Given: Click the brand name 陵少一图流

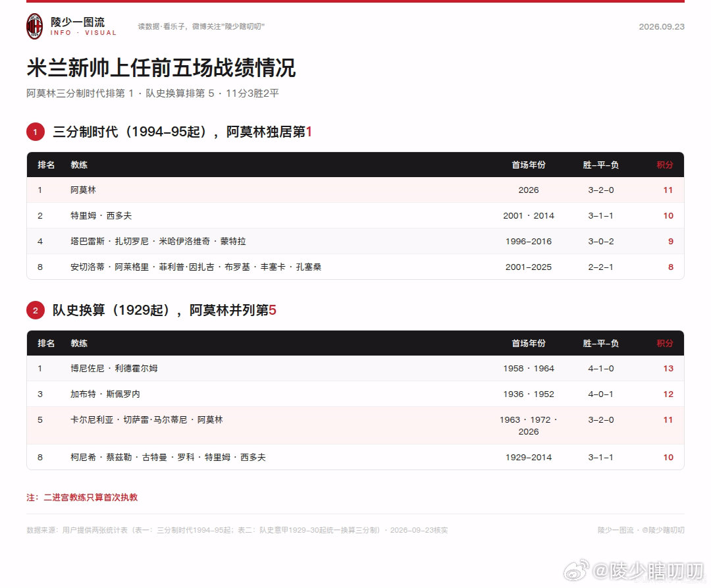Looking at the screenshot, I should [x=78, y=22].
